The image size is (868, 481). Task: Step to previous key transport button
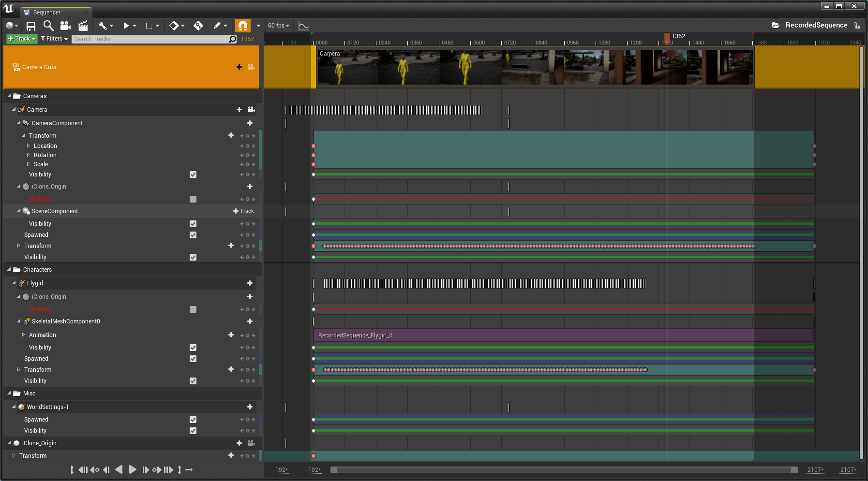pyautogui.click(x=95, y=470)
